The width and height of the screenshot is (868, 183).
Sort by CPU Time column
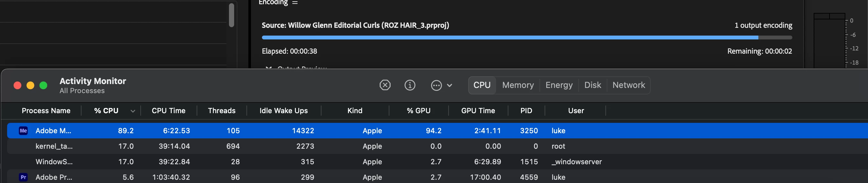pos(168,111)
